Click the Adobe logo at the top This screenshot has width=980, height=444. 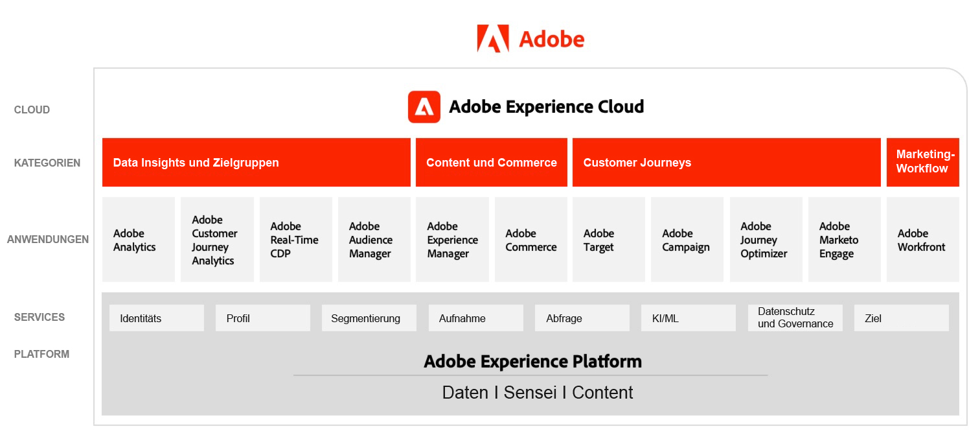click(530, 38)
